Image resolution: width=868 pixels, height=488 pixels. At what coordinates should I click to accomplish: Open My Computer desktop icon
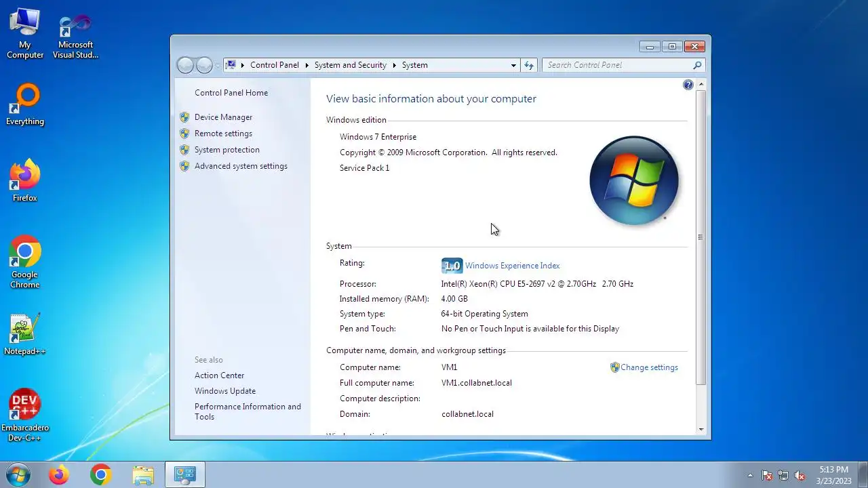click(25, 33)
